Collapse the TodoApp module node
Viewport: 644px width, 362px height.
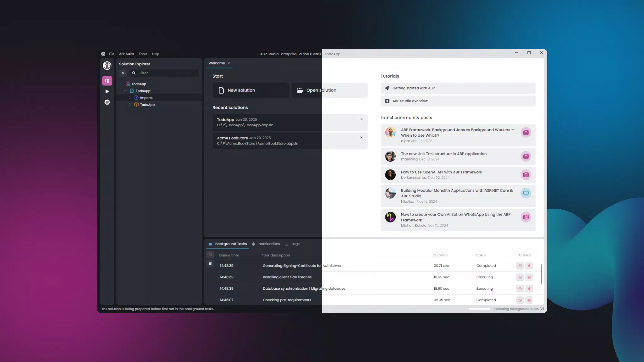[x=125, y=91]
